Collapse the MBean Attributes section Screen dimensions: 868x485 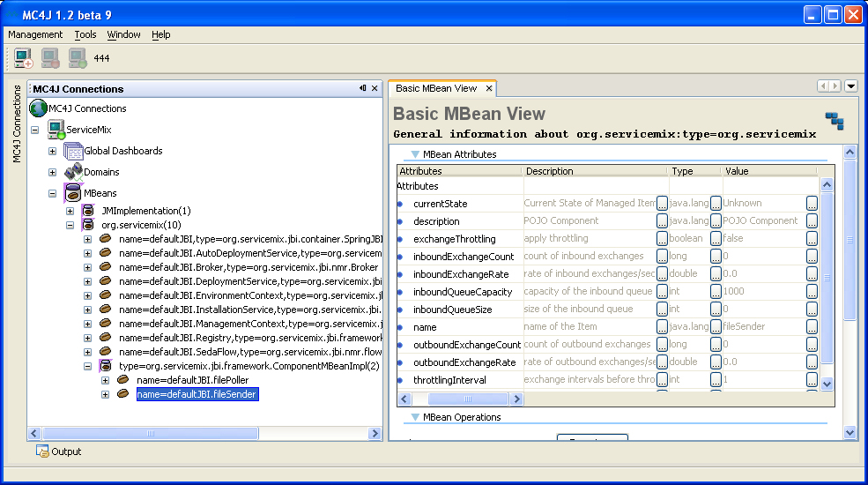click(x=416, y=154)
